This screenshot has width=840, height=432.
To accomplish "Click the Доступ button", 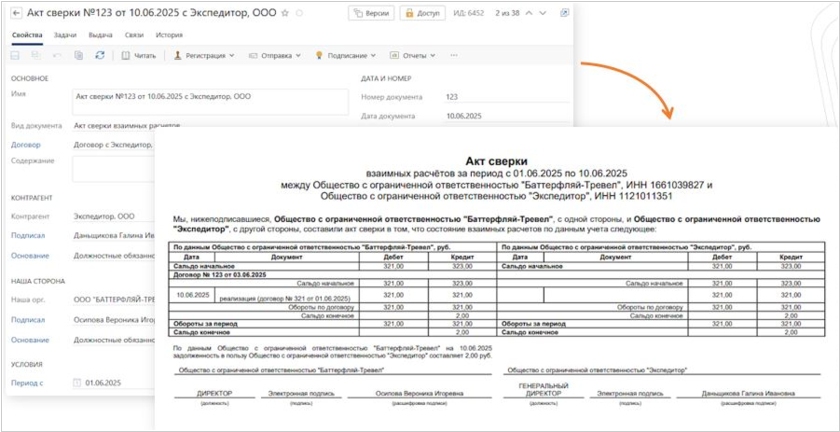I will click(x=423, y=13).
